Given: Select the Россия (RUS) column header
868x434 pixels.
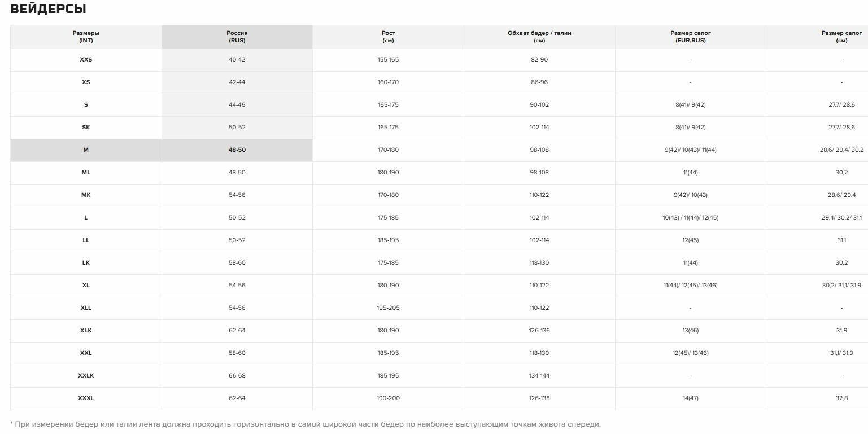Looking at the screenshot, I should click(x=237, y=37).
